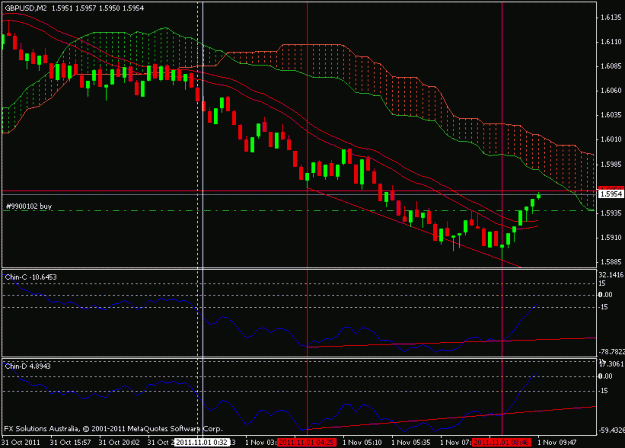Click the 1.5985 price axis label

(611, 164)
